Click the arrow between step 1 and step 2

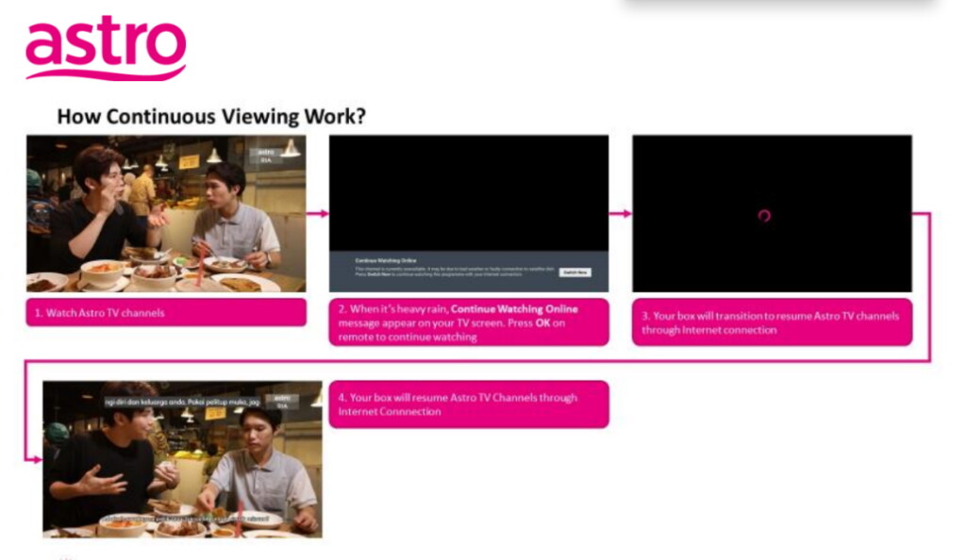317,214
